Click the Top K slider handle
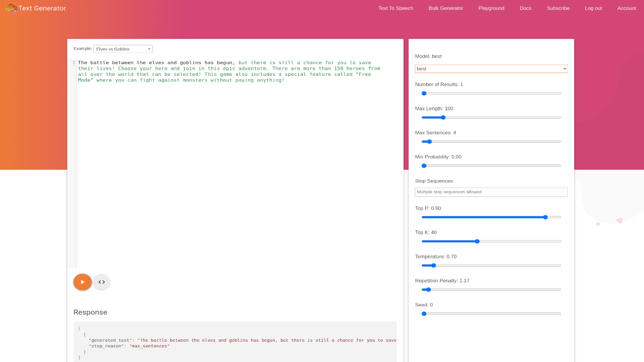Image resolution: width=644 pixels, height=362 pixels. point(478,241)
